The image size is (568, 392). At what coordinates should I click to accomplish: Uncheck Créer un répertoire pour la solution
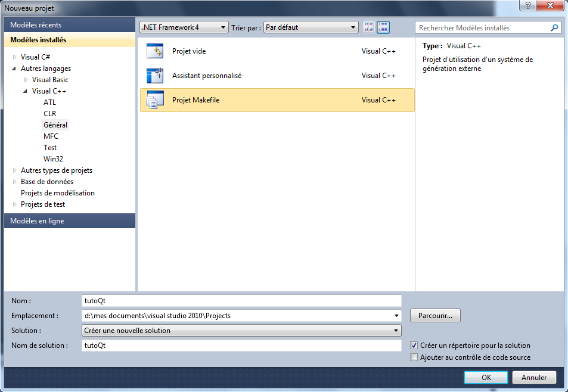tap(414, 346)
